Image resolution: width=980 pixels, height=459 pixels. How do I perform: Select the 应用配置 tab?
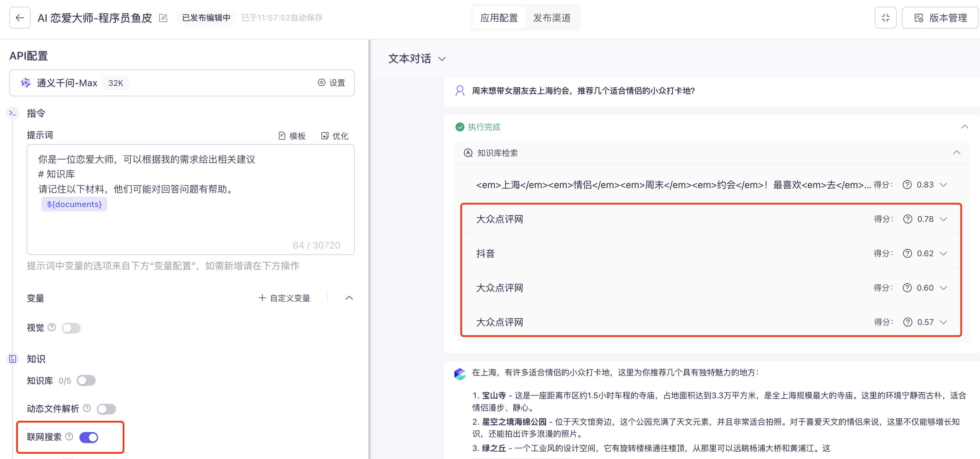(x=499, y=18)
